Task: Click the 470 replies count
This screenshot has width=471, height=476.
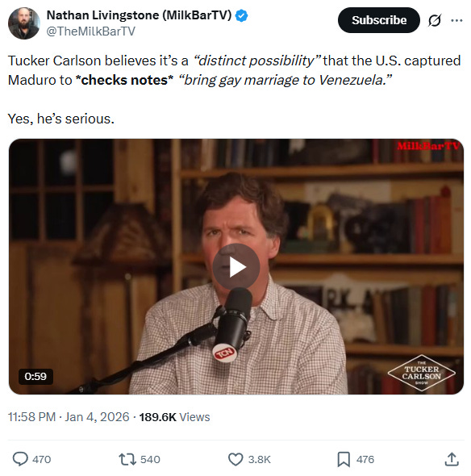Action: pyautogui.click(x=42, y=459)
